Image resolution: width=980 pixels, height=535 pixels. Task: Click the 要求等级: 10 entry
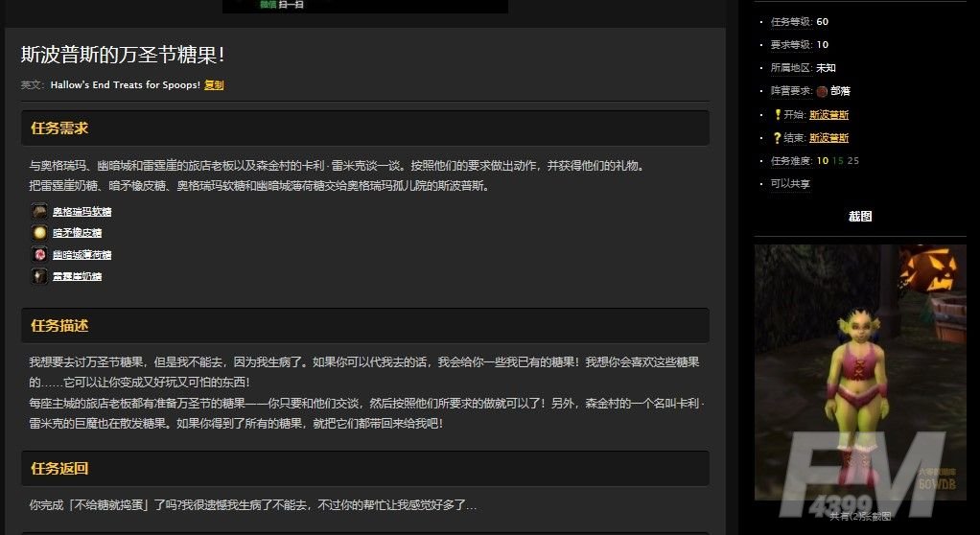(x=800, y=45)
